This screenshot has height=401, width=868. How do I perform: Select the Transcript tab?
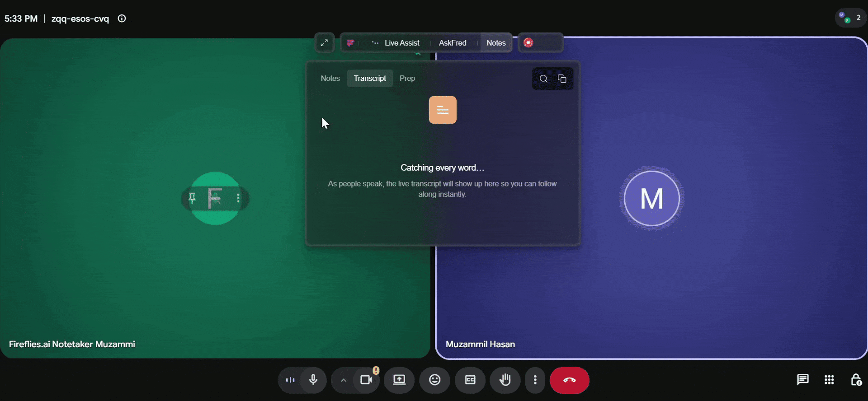[x=370, y=78]
